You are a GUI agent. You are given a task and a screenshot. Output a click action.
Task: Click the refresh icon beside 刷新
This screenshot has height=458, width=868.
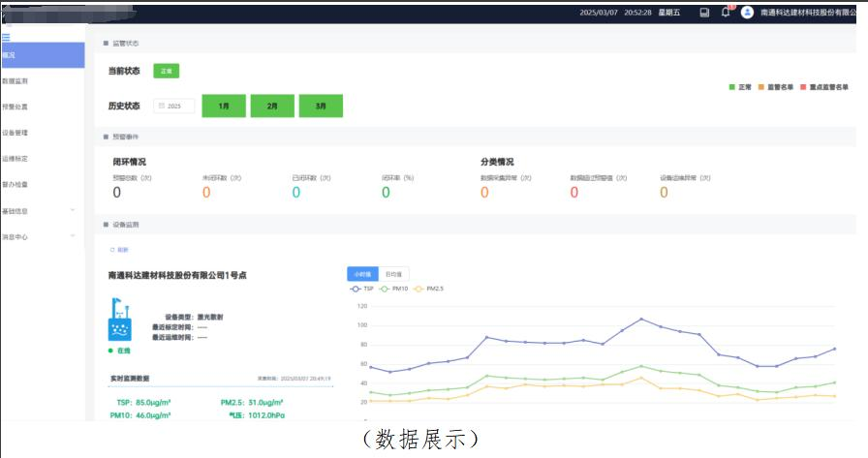pos(111,250)
